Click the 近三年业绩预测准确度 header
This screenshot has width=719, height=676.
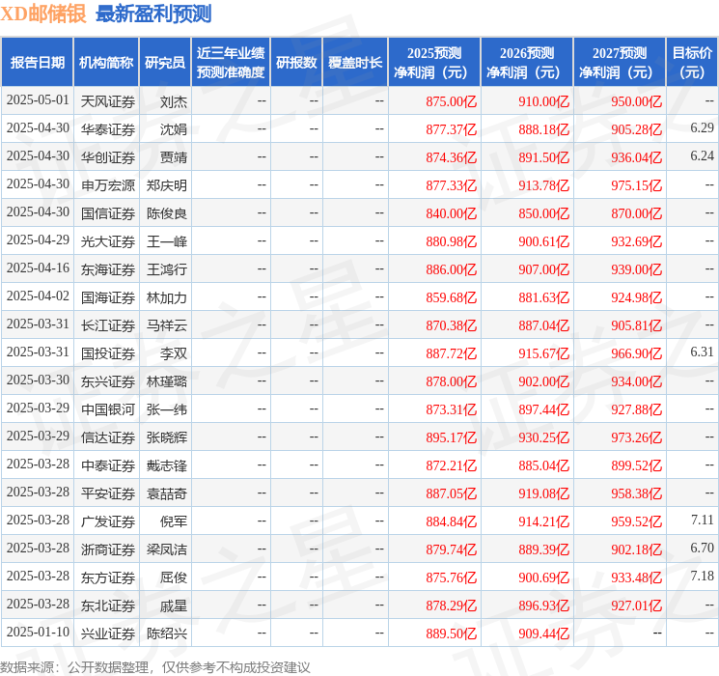point(231,62)
